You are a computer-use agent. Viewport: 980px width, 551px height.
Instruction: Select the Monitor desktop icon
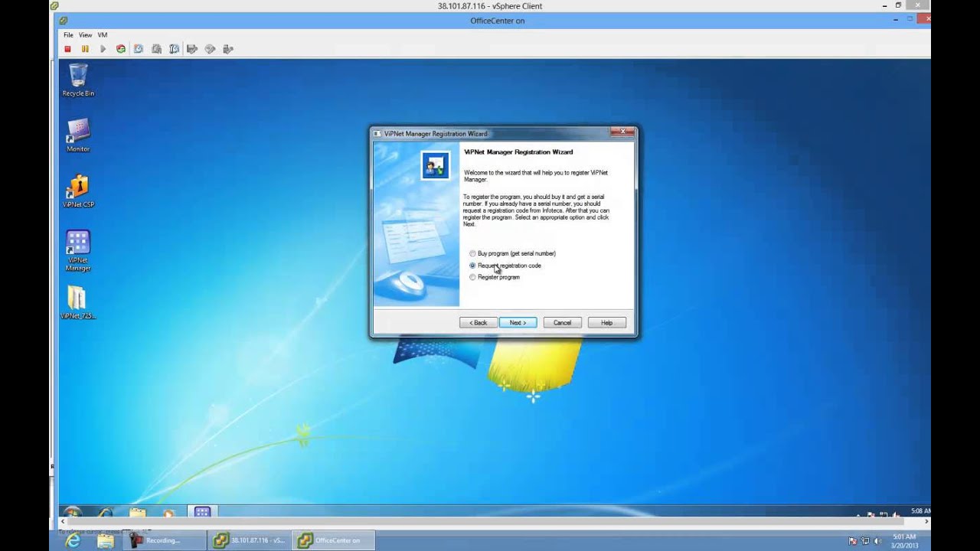tap(78, 135)
